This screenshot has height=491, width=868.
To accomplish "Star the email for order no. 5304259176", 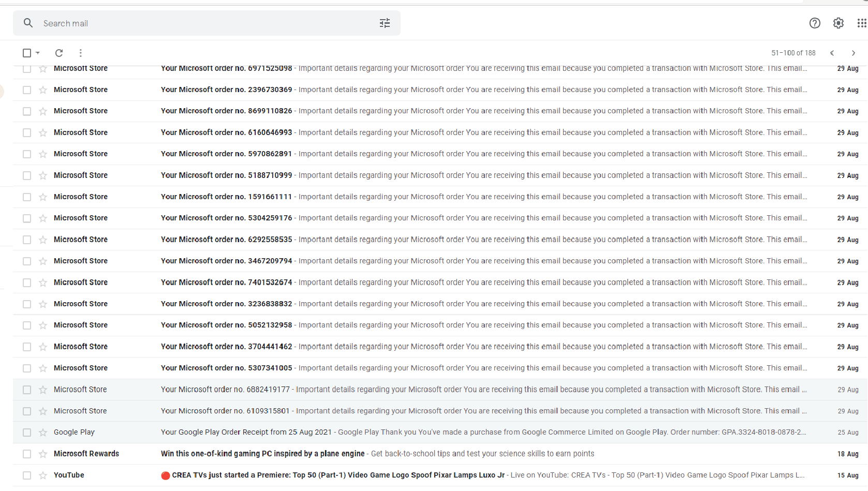I will pos(43,218).
